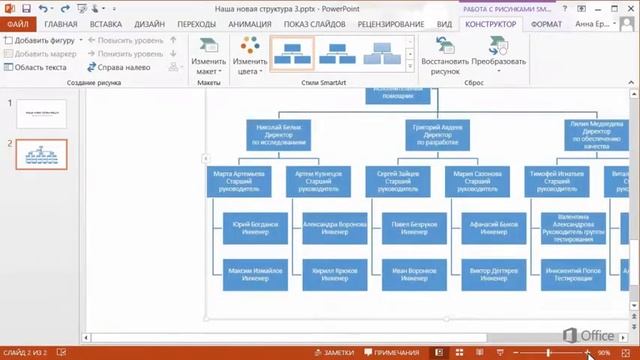
Task: Click Понизить уровень
Action: pos(125,54)
